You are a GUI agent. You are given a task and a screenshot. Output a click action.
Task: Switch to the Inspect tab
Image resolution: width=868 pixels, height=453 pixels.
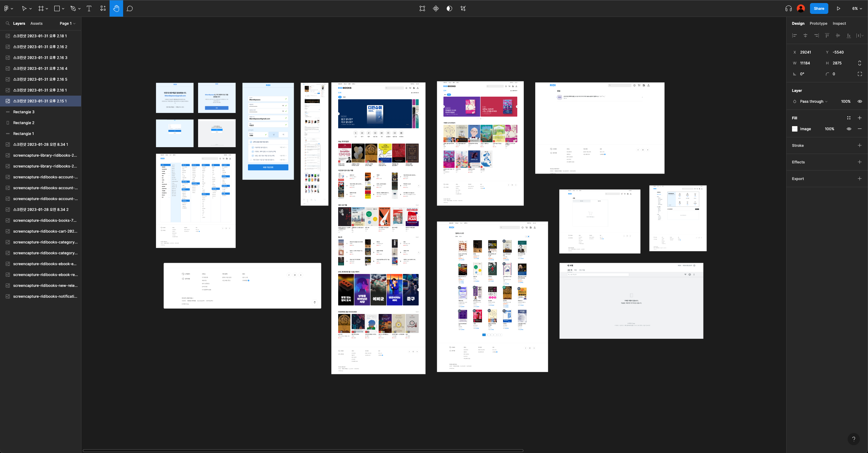click(839, 23)
